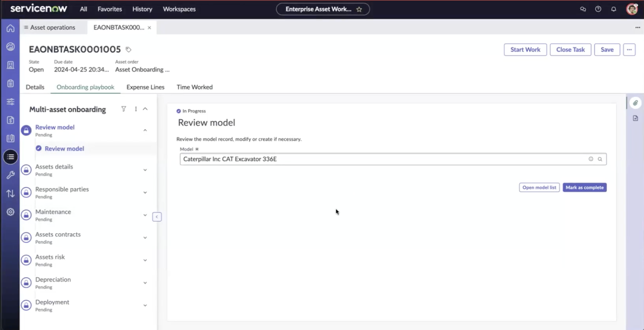Close the EAONBTASK000... tab
This screenshot has width=644, height=330.
[149, 28]
